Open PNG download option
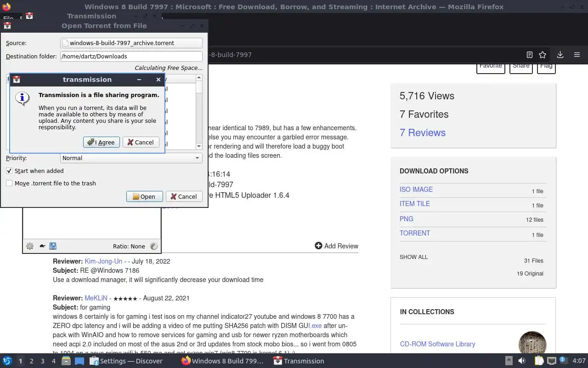This screenshot has height=368, width=588. point(407,219)
